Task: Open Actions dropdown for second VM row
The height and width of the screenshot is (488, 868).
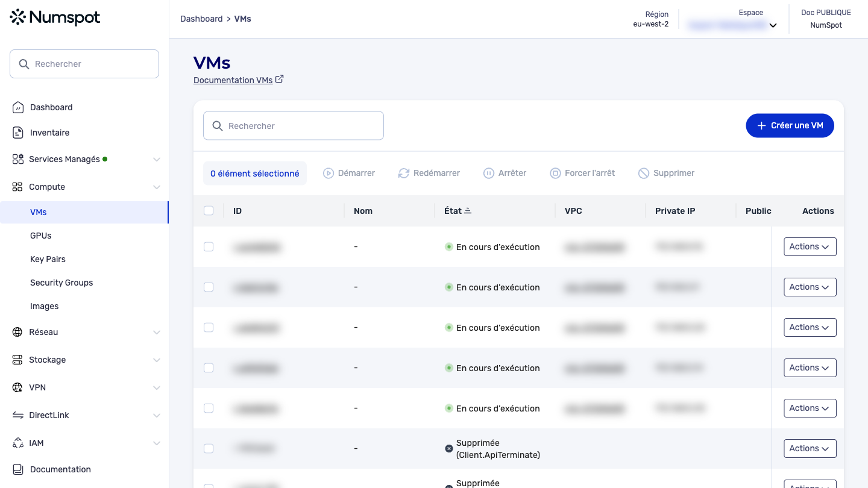Action: coord(810,287)
